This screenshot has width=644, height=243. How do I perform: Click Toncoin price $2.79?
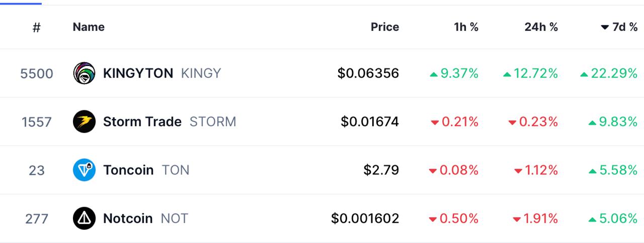(381, 170)
